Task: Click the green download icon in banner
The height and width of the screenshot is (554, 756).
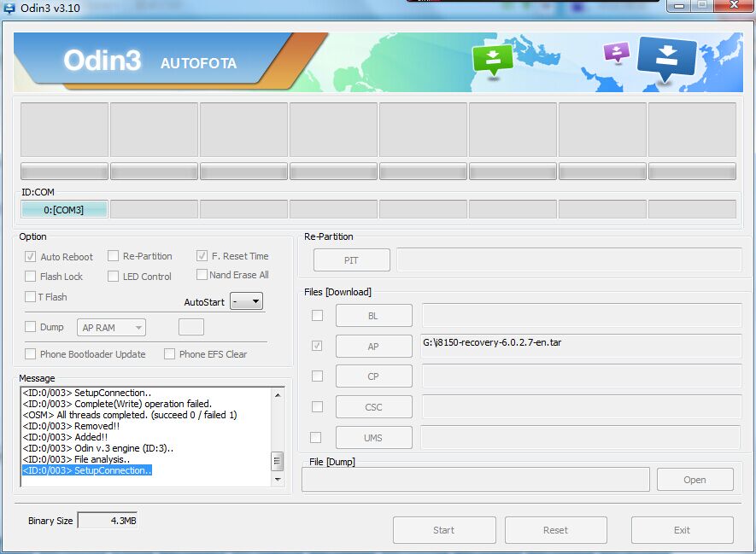Action: click(492, 60)
